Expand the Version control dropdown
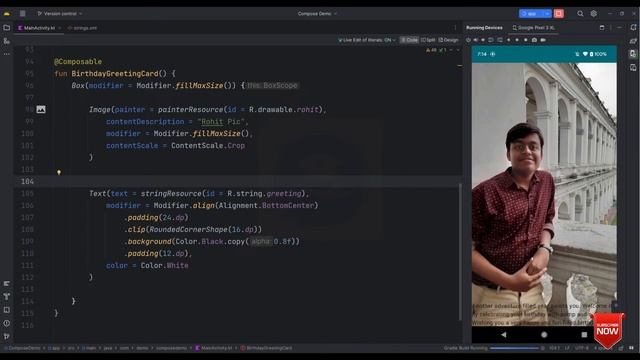Viewport: 640px width, 360px height. pos(60,13)
